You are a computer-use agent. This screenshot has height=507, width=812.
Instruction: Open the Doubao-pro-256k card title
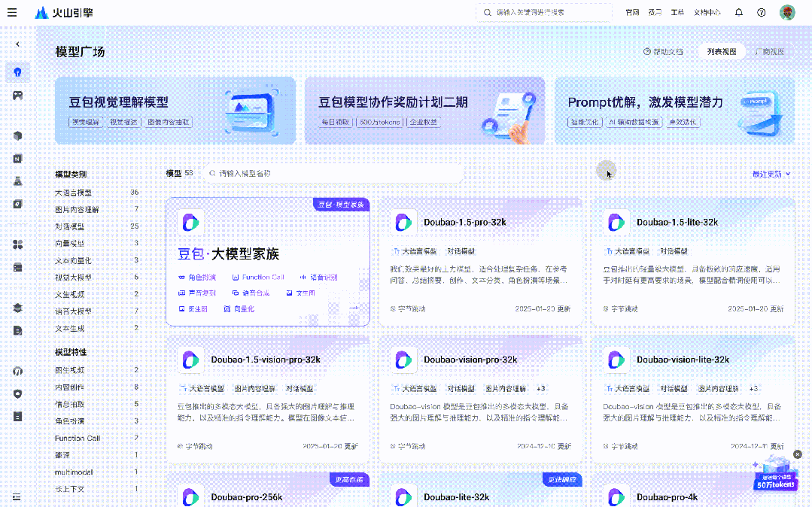click(247, 497)
